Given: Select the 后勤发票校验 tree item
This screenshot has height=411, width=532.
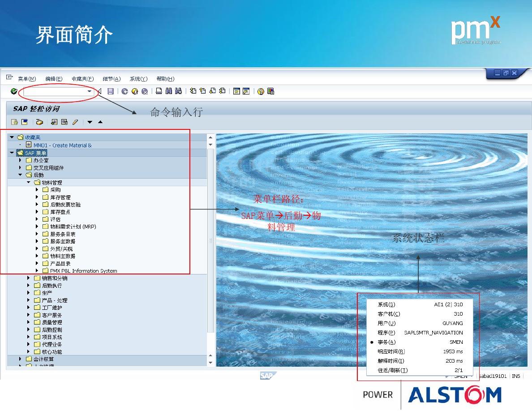Looking at the screenshot, I should click(65, 205).
